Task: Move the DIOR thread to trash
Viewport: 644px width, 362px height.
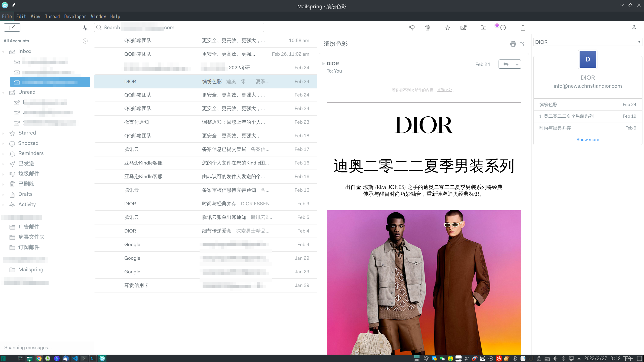Action: [x=427, y=28]
